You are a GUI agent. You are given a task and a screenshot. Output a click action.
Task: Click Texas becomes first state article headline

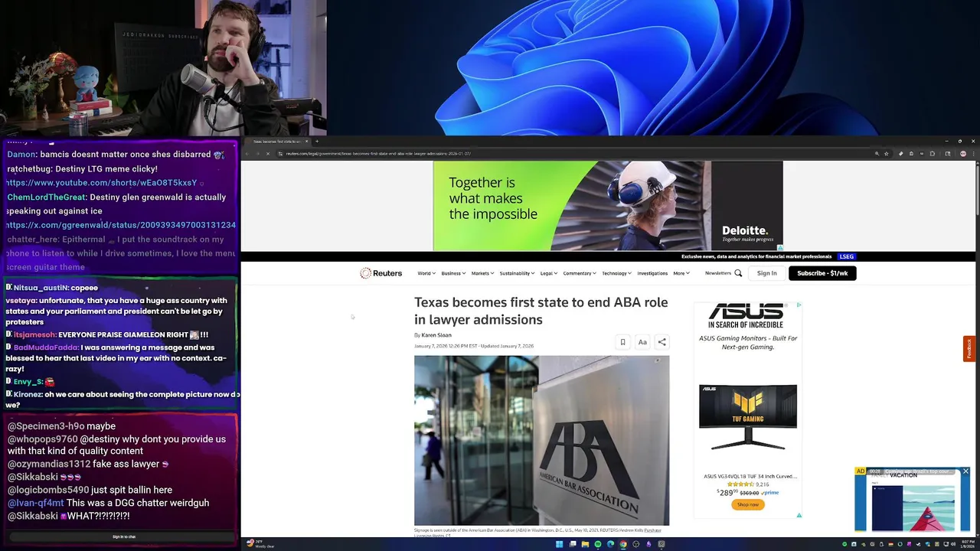click(x=541, y=311)
